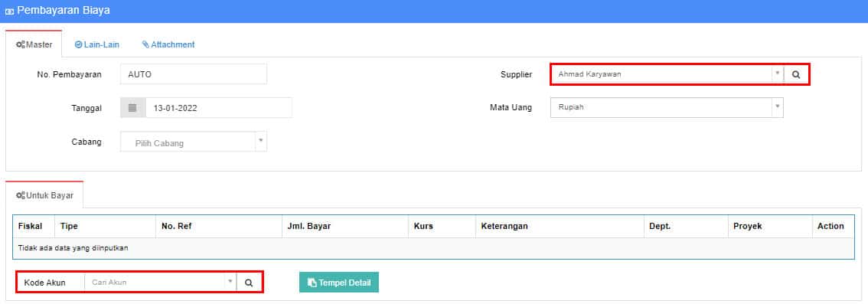Click the No. Pembayaran AUTO field
The image size is (868, 304).
[x=194, y=74]
